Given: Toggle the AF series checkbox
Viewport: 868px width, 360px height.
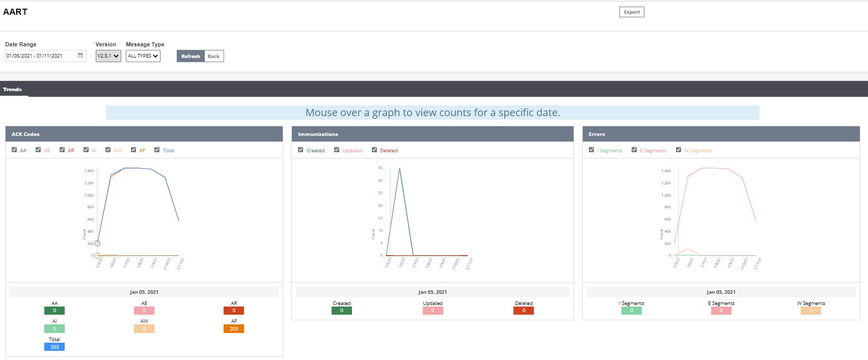Looking at the screenshot, I should point(133,150).
